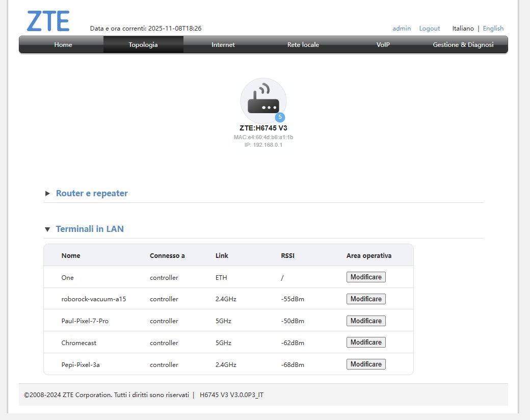This screenshot has height=420, width=530.
Task: Click the ZTE logo
Action: [x=48, y=21]
